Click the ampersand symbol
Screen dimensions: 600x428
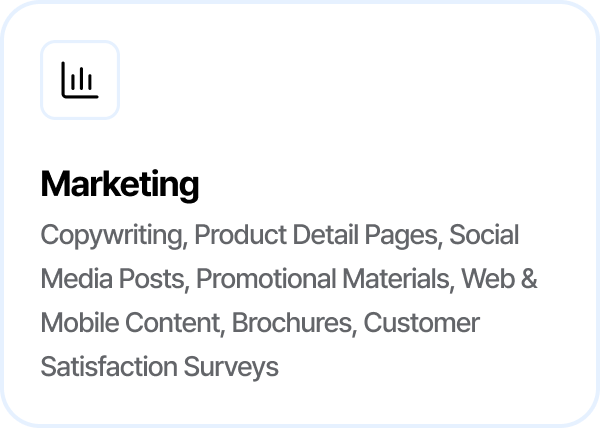click(x=530, y=280)
